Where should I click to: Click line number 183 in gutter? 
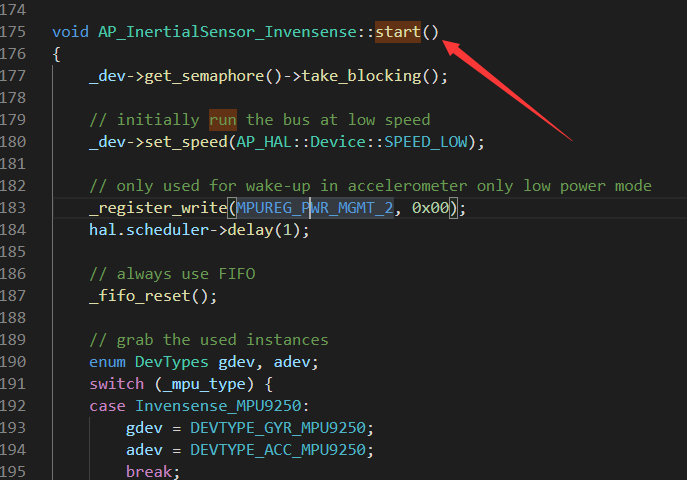tap(13, 208)
